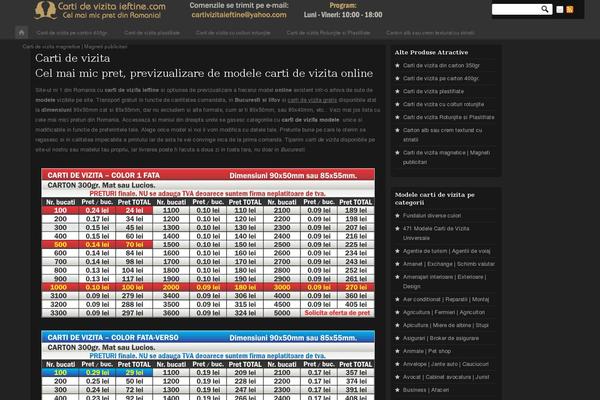Open Carti de vizita magnetice menu item
The image size is (600, 400).
tap(75, 46)
